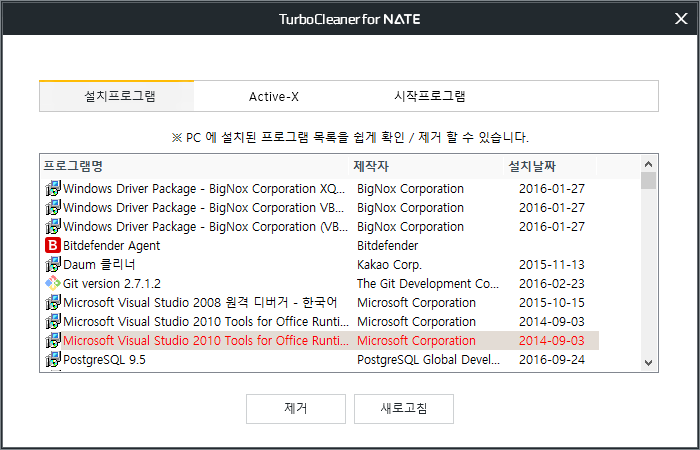
Task: Click PostgreSQL Global Devel... publisher cell
Action: tap(429, 359)
